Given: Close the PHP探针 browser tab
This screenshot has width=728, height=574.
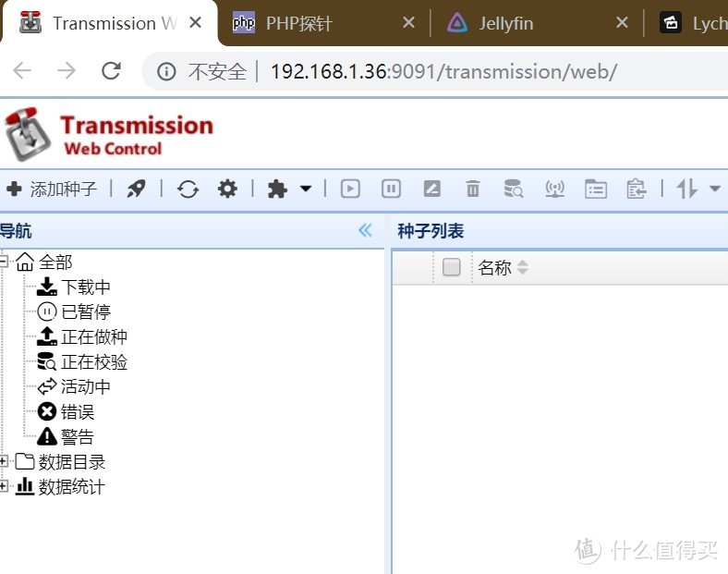Looking at the screenshot, I should [x=408, y=22].
